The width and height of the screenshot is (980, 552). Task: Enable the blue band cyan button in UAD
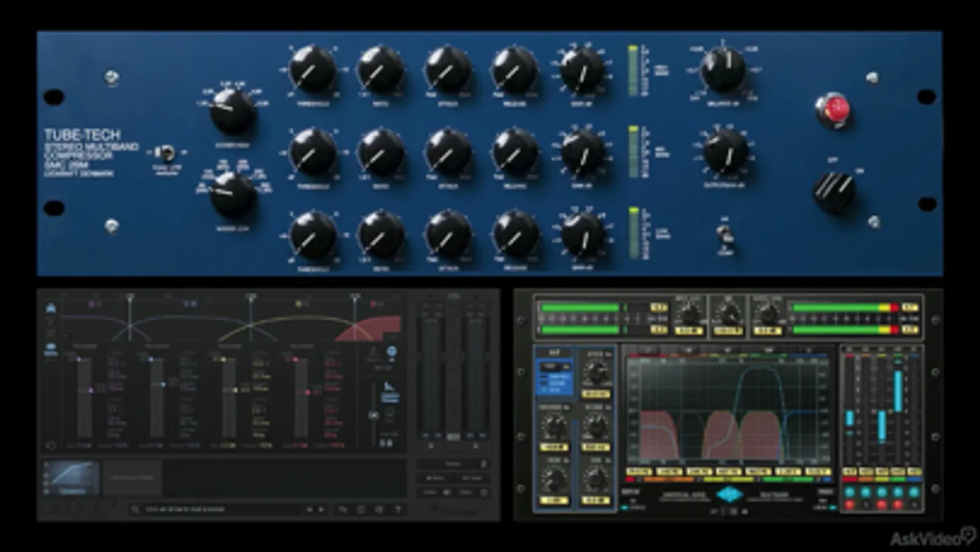click(914, 493)
